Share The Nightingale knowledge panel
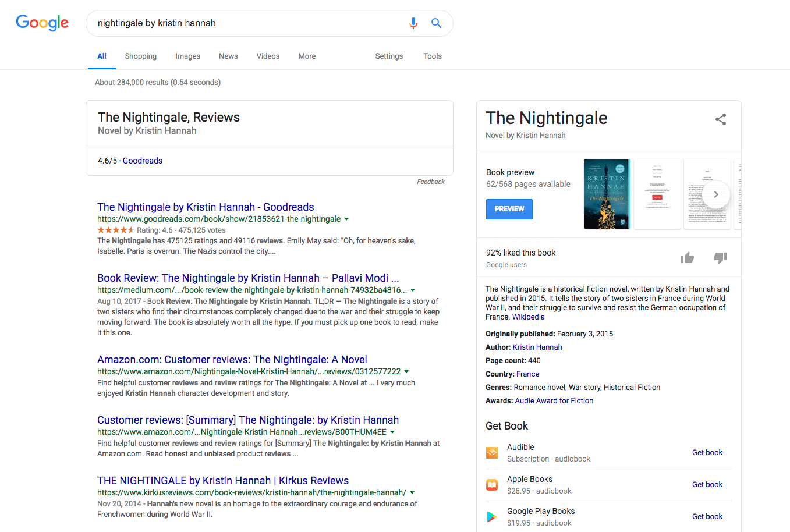Image resolution: width=790 pixels, height=532 pixels. point(721,119)
